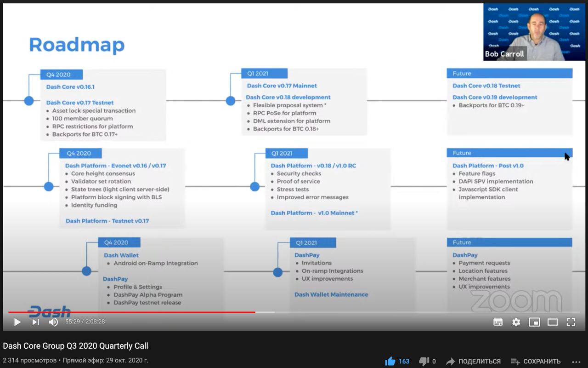Click the Dash Wallet Maintenance text
Screen dimensions: 588x368
pos(331,294)
